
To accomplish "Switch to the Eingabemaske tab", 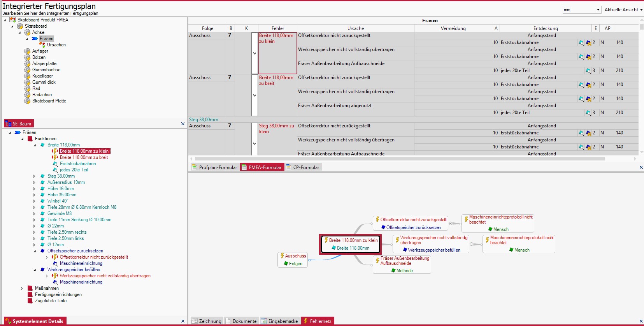I will [x=279, y=321].
